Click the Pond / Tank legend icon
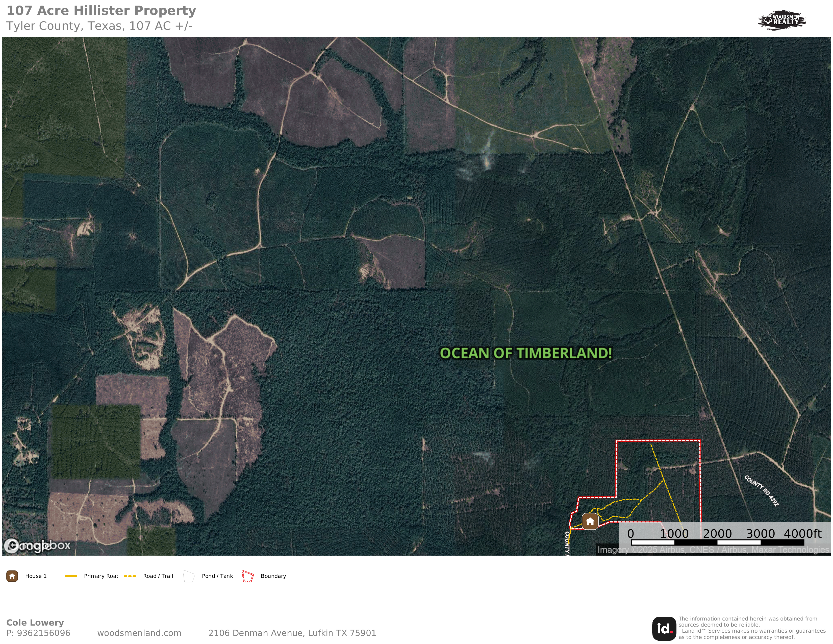Image resolution: width=833 pixels, height=644 pixels. (x=189, y=576)
